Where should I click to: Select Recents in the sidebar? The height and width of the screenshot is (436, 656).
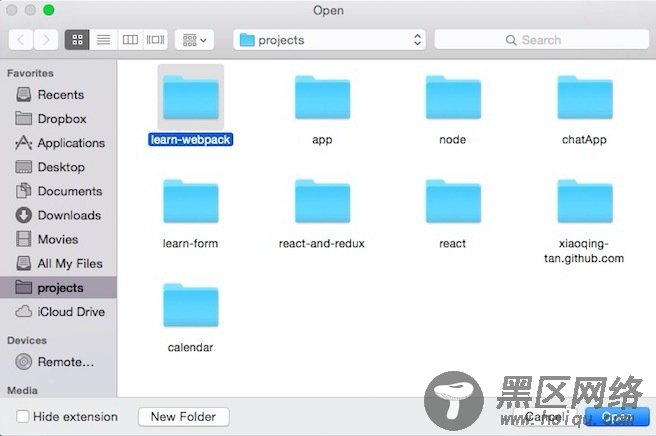click(59, 95)
